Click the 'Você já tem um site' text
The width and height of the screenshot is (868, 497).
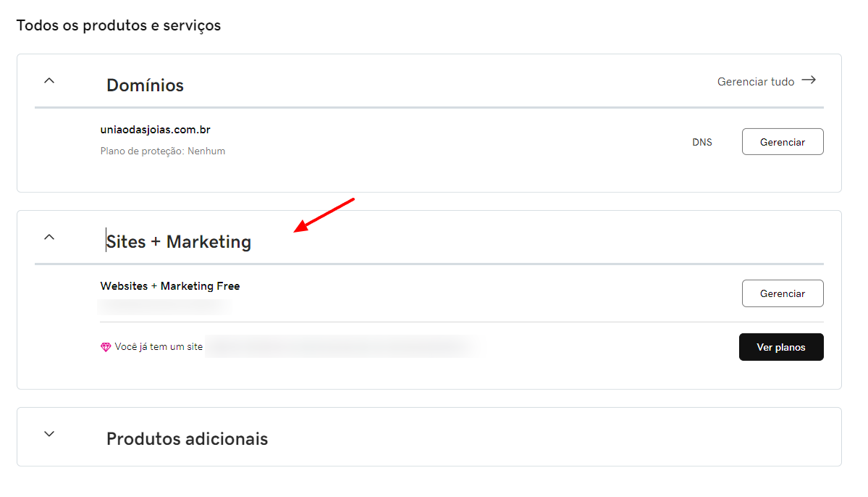click(x=159, y=348)
